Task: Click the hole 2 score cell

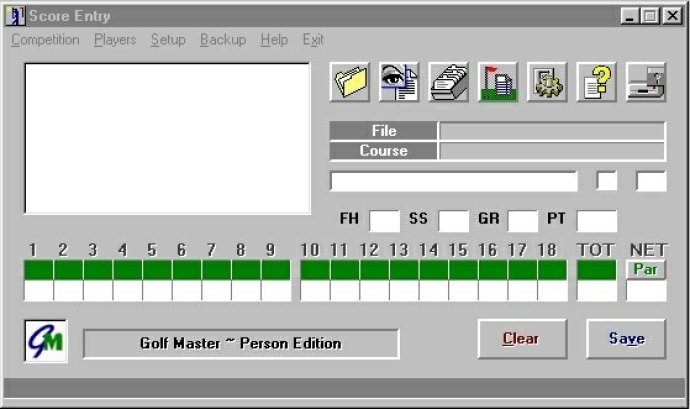Action: 68,291
